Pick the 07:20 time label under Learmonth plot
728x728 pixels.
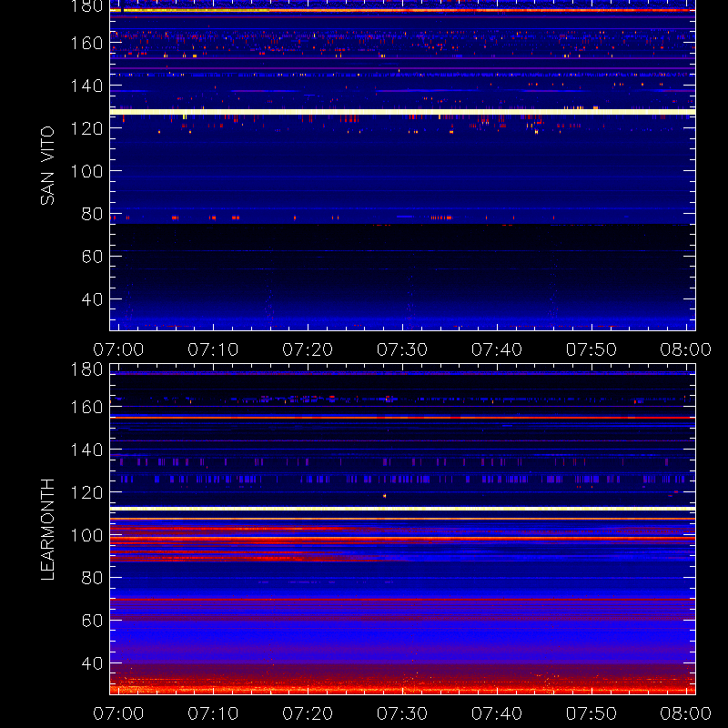click(x=308, y=713)
